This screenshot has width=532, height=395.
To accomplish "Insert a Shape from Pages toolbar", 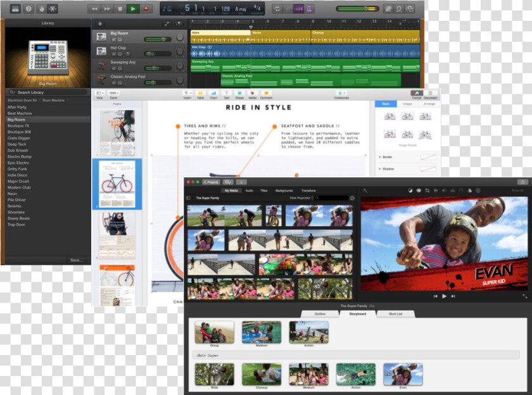I will point(239,95).
